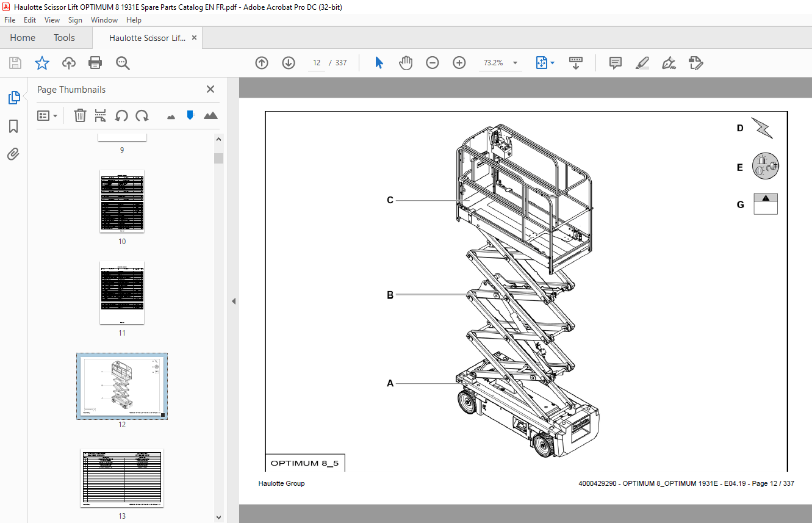The width and height of the screenshot is (812, 523).
Task: Click the Haulotte Group footer text
Action: 281,483
